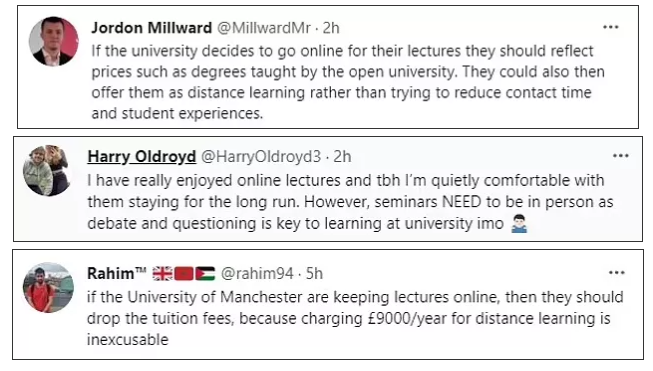Click the @rahim94 handle

[x=257, y=274]
